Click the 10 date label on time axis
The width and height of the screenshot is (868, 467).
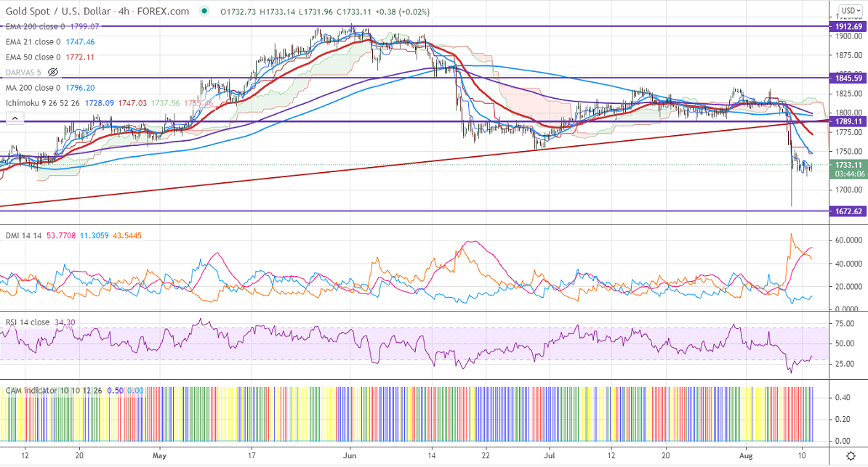coord(802,456)
